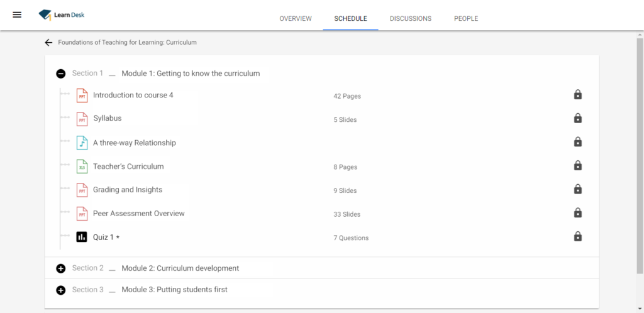Click lock icon on Peer Assessment Overview row
Screen dimensions: 644x313
577,213
